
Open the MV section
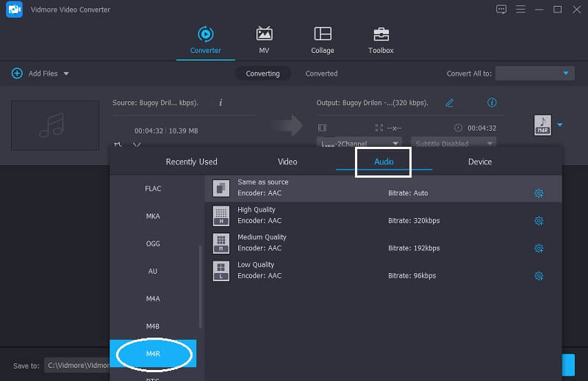[x=264, y=40]
